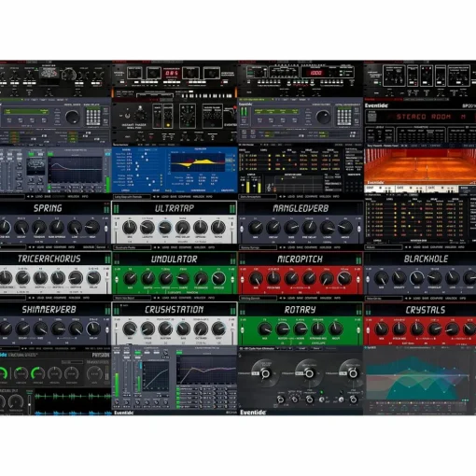Click LOAD in the toolbar beneath the MangledVerb knobs
Image resolution: width=476 pixels, height=476 pixels.
[x=291, y=247]
